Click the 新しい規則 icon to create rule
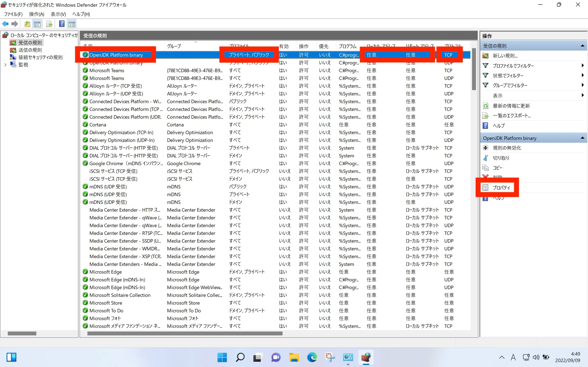The image size is (588, 367). [x=505, y=55]
